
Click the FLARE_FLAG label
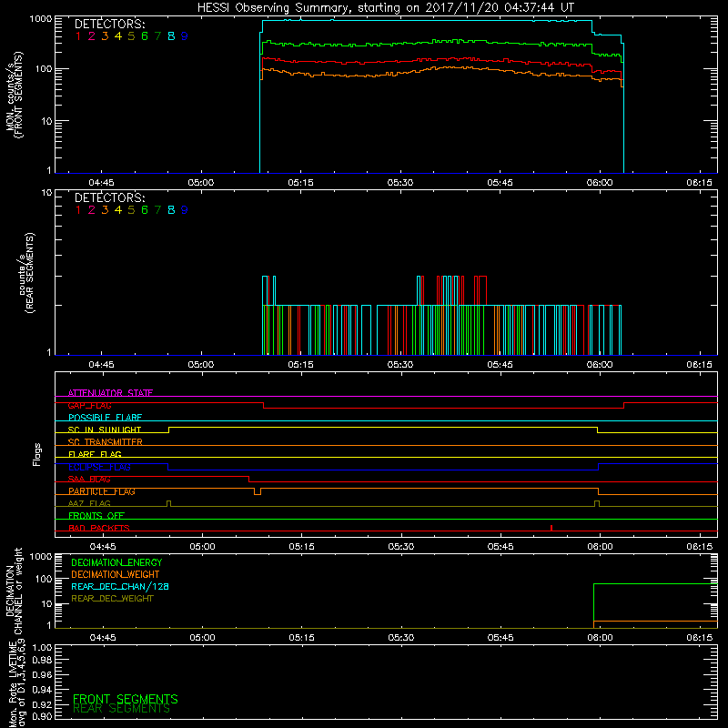click(x=95, y=454)
